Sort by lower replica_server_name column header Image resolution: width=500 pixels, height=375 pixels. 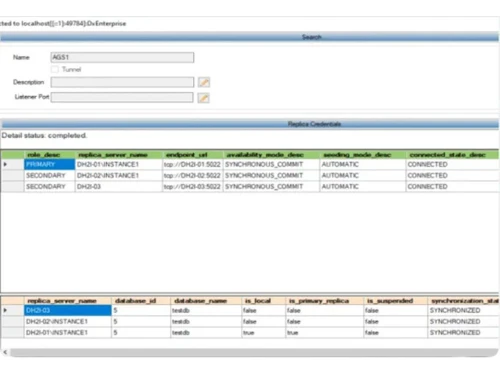[67, 301]
